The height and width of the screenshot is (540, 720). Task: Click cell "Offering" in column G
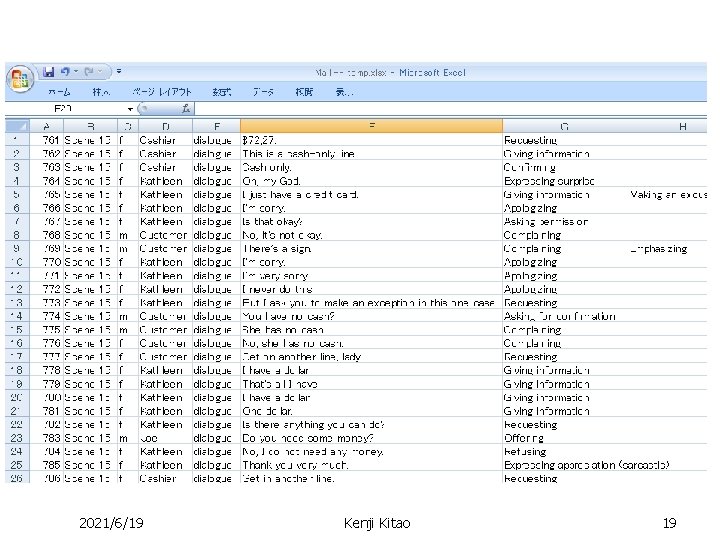point(565,438)
